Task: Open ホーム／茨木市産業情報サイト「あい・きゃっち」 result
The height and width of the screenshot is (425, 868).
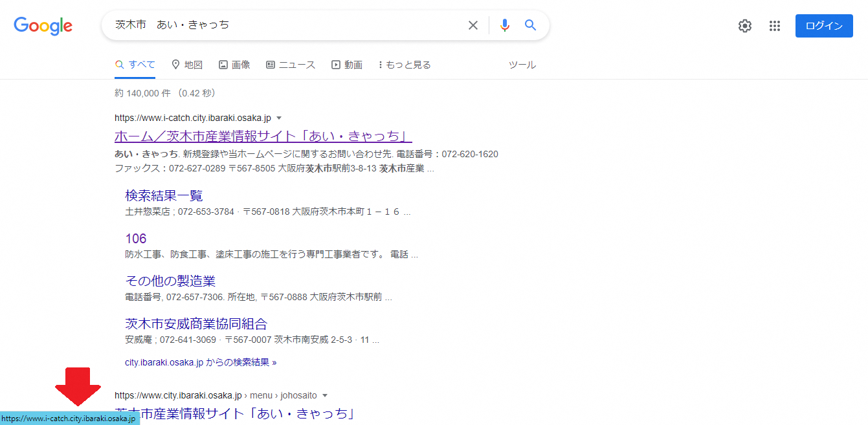Action: point(263,136)
